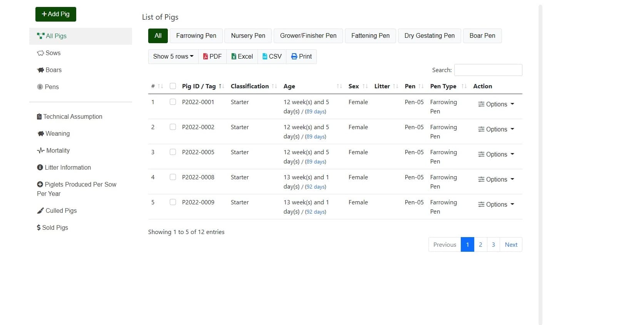The height and width of the screenshot is (325, 644).
Task: Open Options dropdown for P2022-0009
Action: tap(496, 204)
